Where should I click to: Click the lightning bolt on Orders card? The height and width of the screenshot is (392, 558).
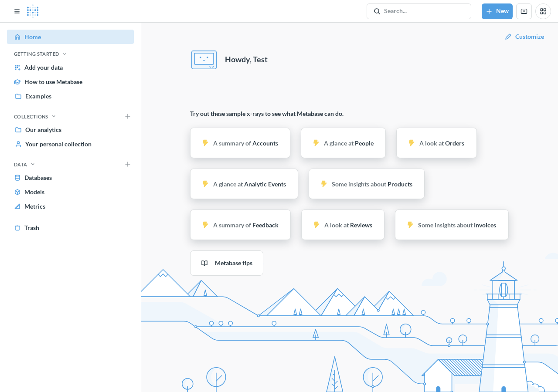click(x=412, y=143)
